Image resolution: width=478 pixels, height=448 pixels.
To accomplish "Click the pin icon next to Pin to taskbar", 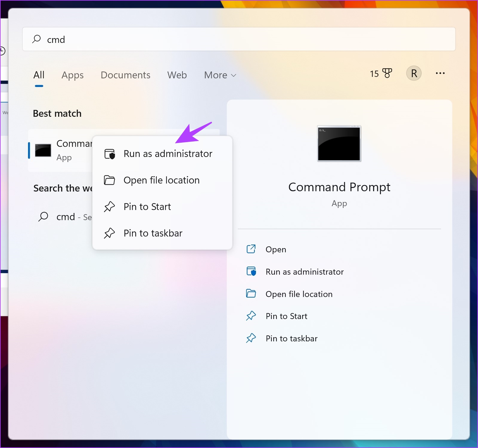I will (x=110, y=233).
